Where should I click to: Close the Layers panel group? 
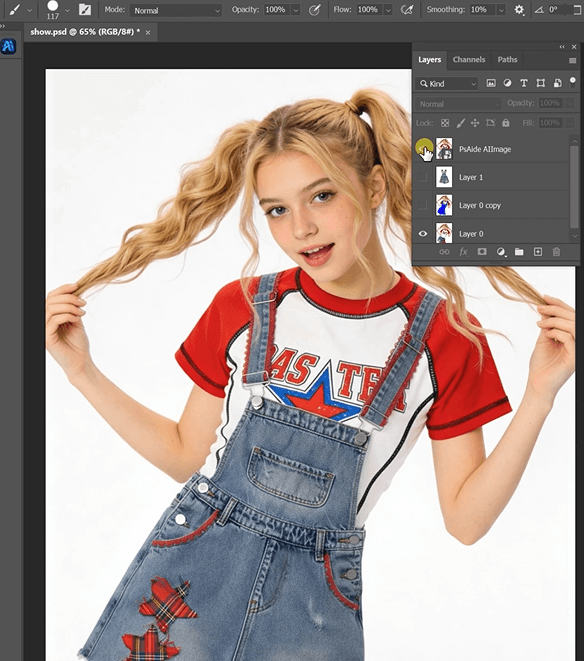click(x=574, y=47)
